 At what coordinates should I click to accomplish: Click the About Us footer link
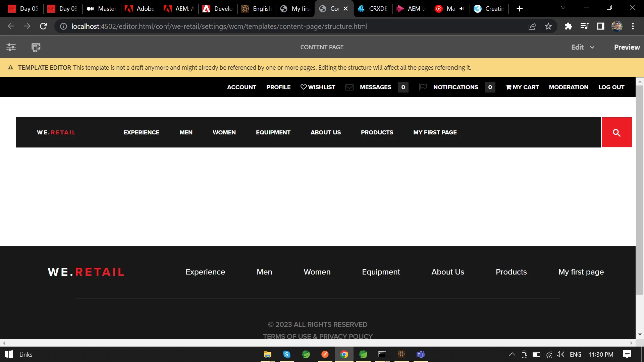(x=447, y=272)
